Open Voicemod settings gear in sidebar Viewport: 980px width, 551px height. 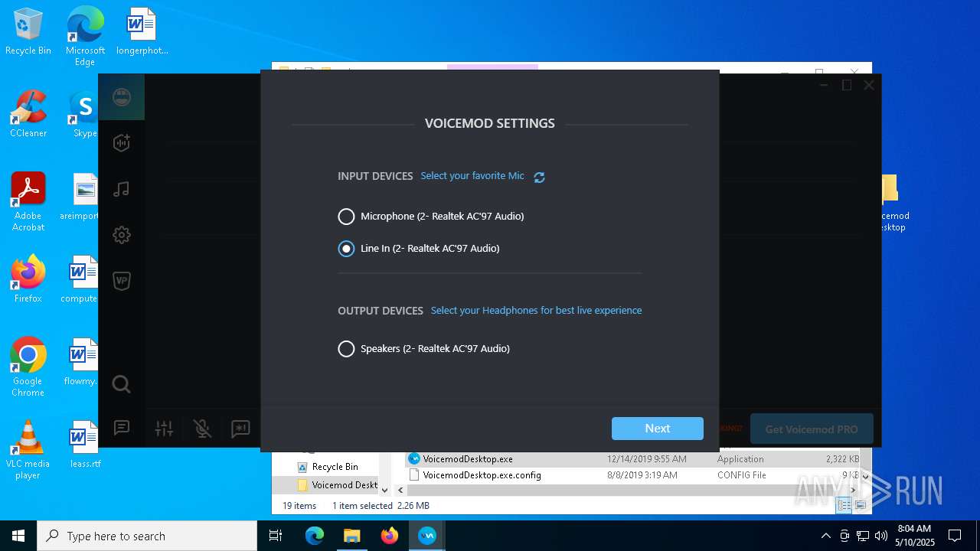pos(121,235)
